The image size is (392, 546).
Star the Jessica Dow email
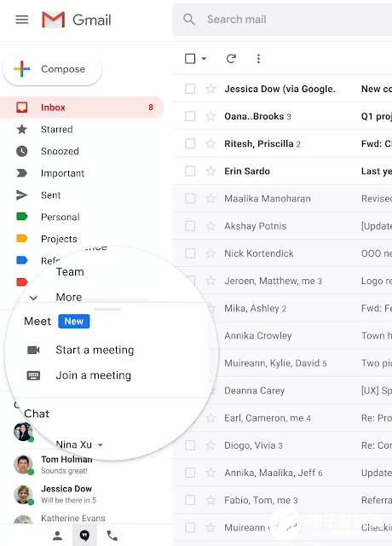(210, 89)
